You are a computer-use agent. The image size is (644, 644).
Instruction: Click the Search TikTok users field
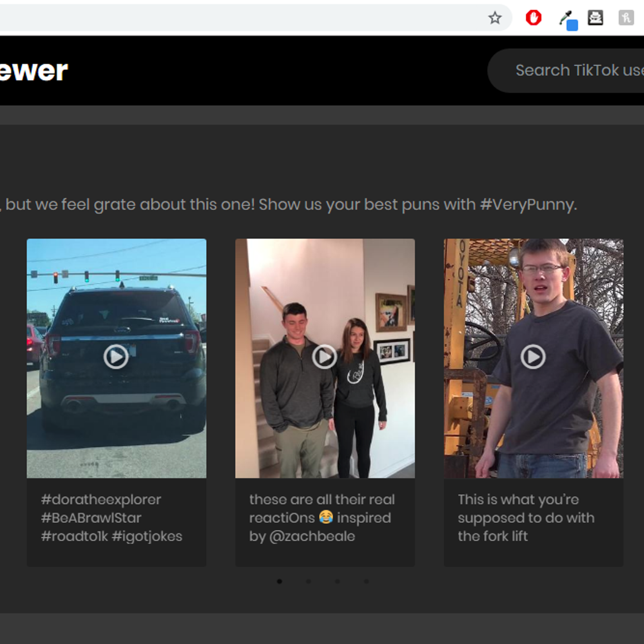click(576, 70)
